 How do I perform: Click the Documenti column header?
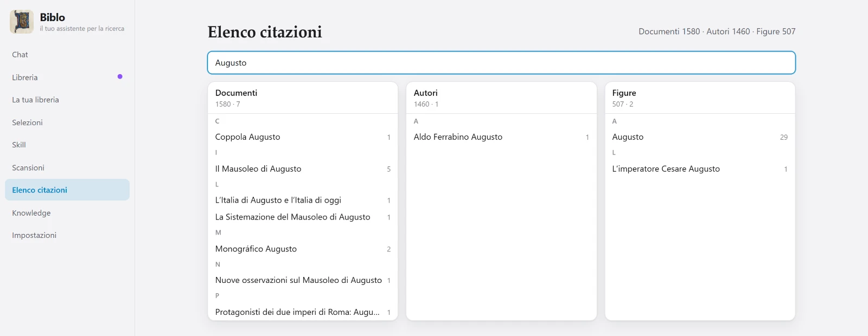tap(236, 93)
